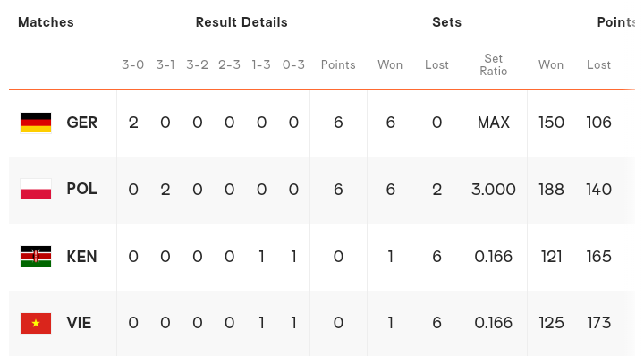This screenshot has width=644, height=356.
Task: Open the GER team link
Action: coord(81,123)
